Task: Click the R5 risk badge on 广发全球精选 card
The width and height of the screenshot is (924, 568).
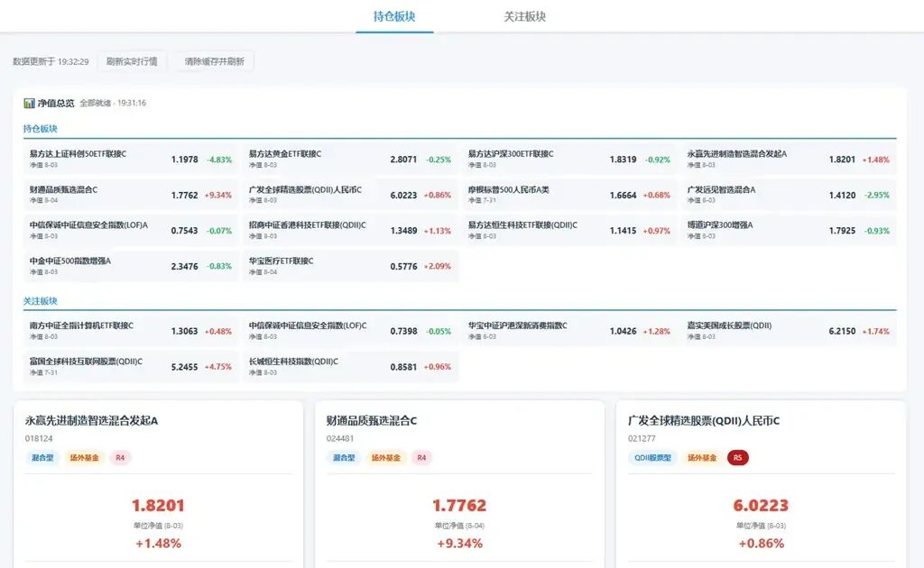Action: (x=738, y=457)
